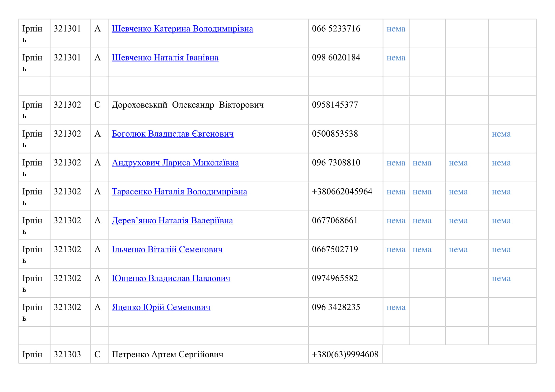The image size is (555, 392).
Task: Click 'нема' in Боголюк row
Action: 501,134
